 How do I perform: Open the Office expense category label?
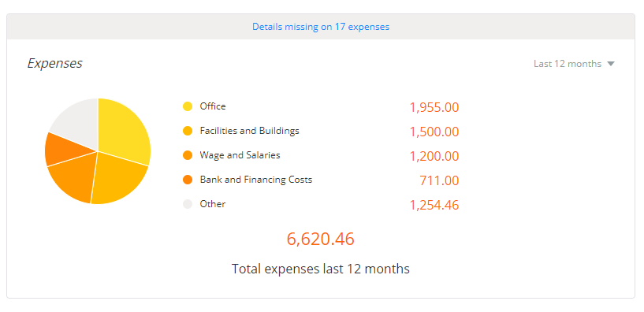(213, 106)
